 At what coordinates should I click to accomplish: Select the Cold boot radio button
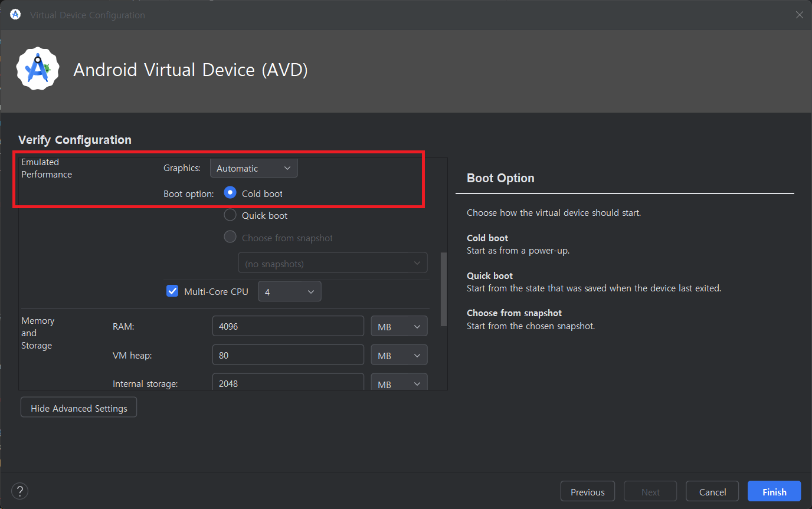230,193
